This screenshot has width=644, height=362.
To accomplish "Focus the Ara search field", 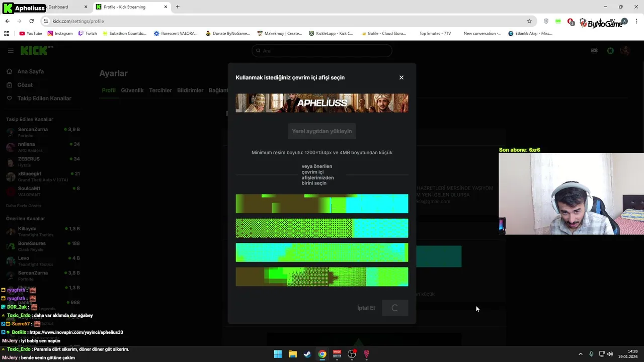I will pyautogui.click(x=322, y=51).
